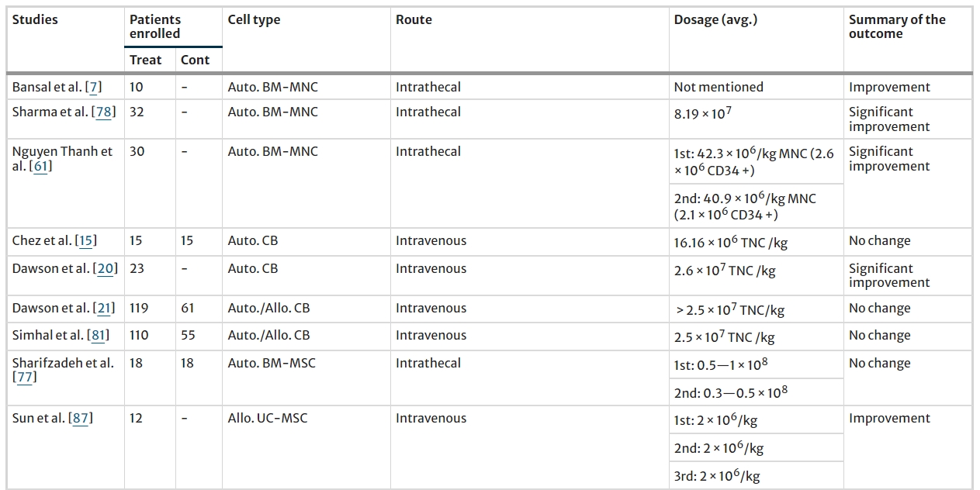This screenshot has height=490, width=980.
Task: Click the Allo. UC-MSC cell
Action: click(268, 419)
